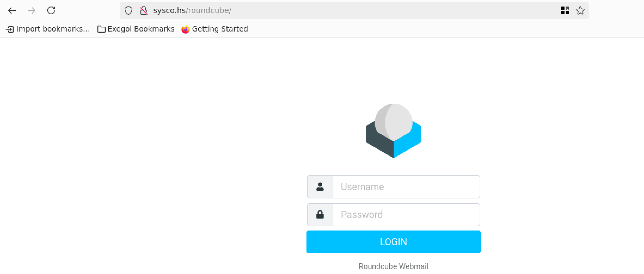Screen dimensions: 644x274
Task: Expand the Exegol Bookmarks folder
Action: 141,29
